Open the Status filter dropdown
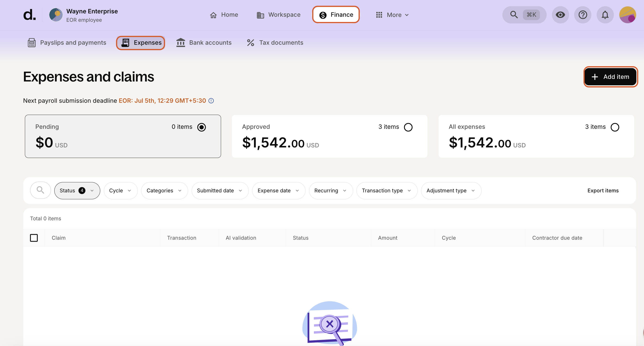This screenshot has height=346, width=644. click(x=77, y=190)
